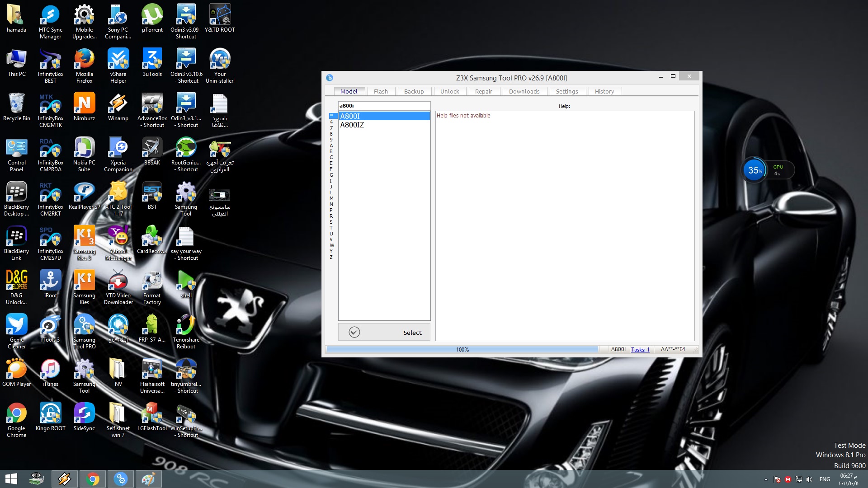This screenshot has width=868, height=488.
Task: Launch SideSync desktop icon
Action: click(x=84, y=417)
